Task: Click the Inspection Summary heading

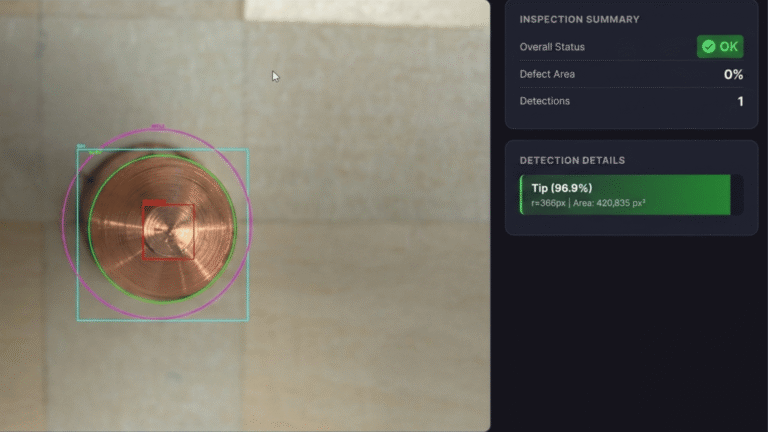Action: [x=579, y=19]
